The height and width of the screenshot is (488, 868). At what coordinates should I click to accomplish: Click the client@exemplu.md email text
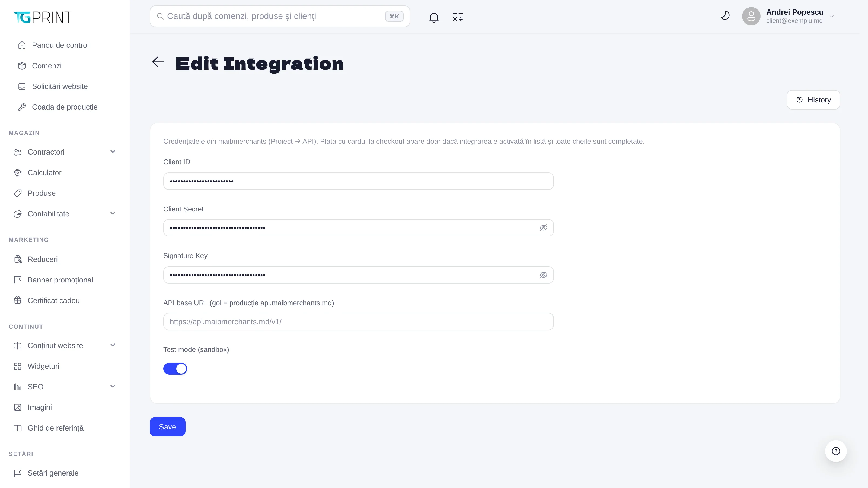click(x=794, y=21)
